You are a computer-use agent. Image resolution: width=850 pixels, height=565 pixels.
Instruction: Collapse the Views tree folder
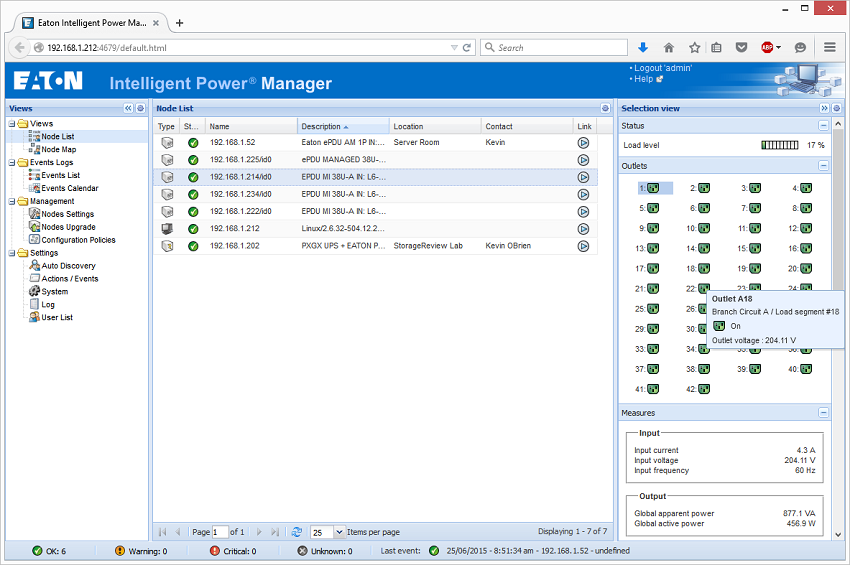(x=11, y=124)
